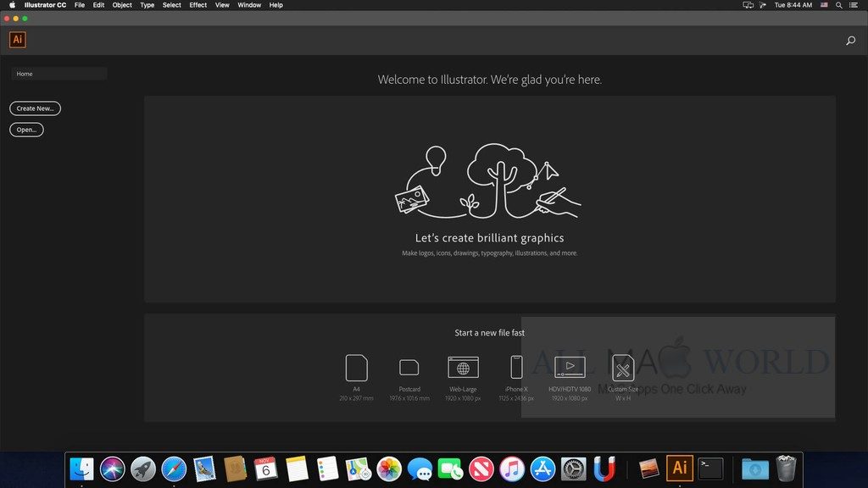Choose the Postcard document preset

(409, 378)
